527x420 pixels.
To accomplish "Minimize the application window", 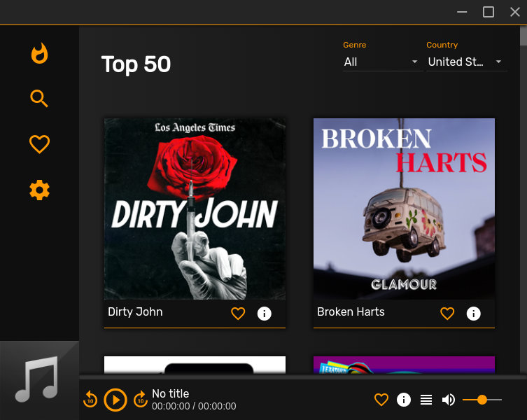I will (x=462, y=12).
